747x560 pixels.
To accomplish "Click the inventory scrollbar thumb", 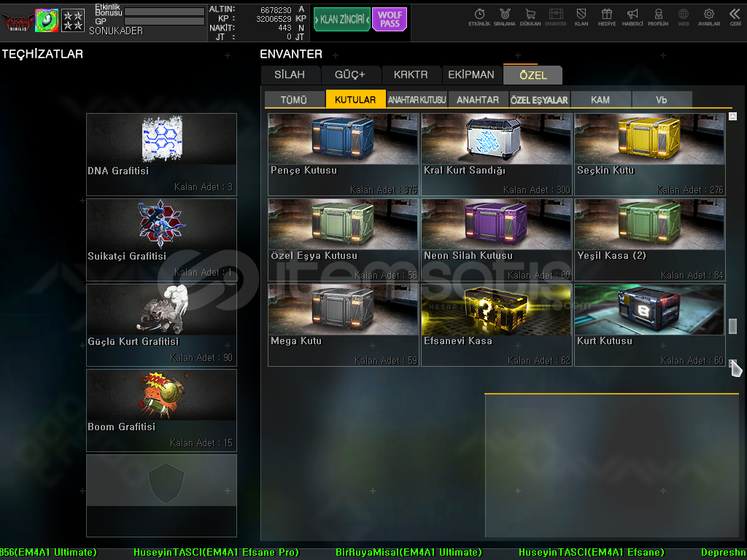I will [732, 326].
